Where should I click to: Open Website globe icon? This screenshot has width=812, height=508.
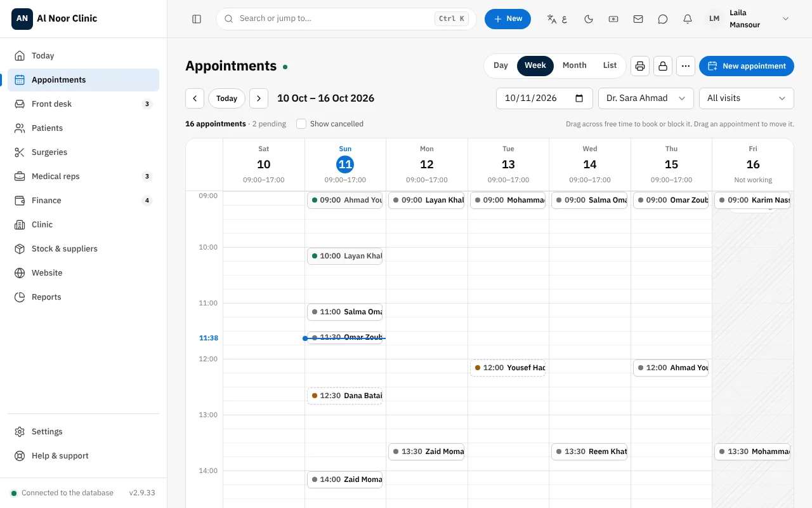[20, 273]
